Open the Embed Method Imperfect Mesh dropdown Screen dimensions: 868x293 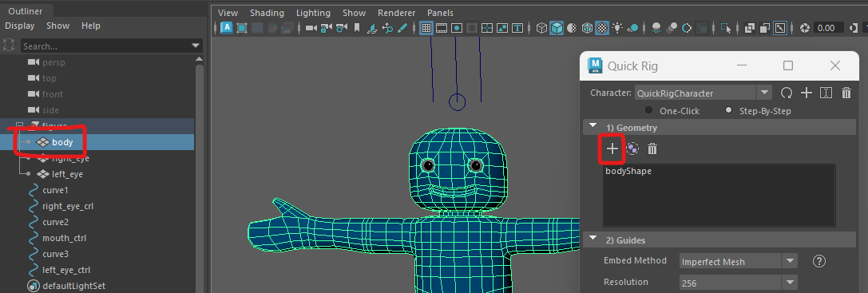pyautogui.click(x=738, y=261)
